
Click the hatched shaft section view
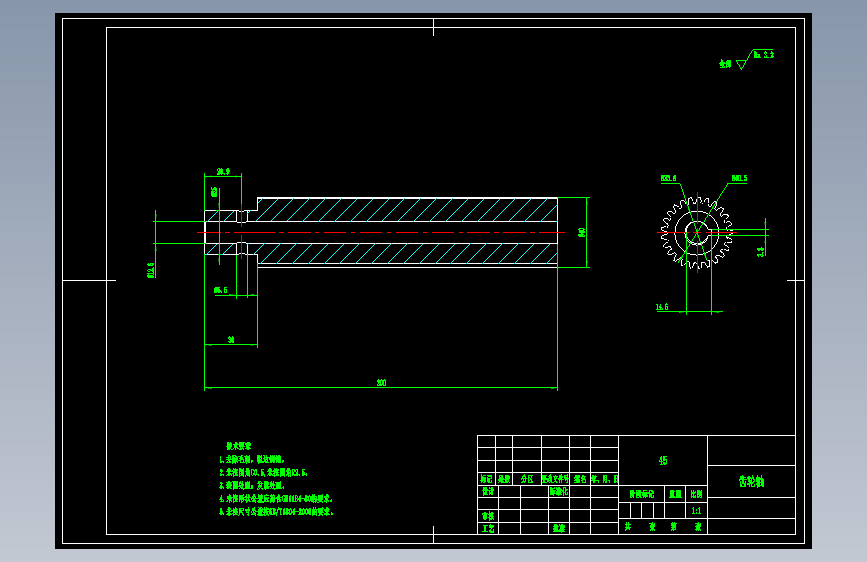[381, 232]
